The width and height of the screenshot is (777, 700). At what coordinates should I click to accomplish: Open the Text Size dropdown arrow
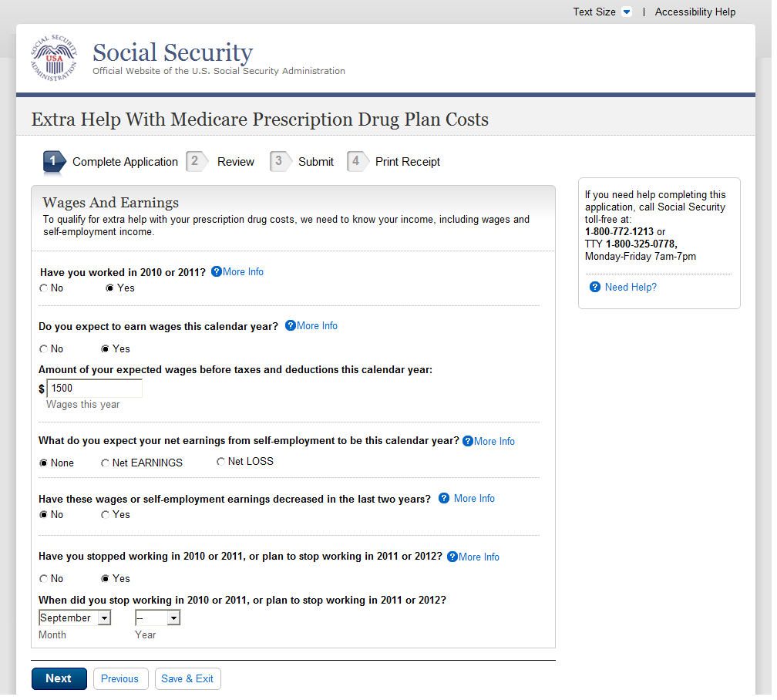[x=627, y=12]
